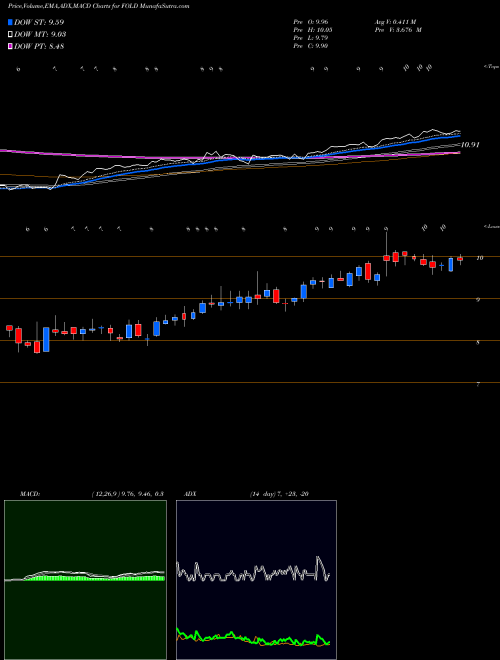Click the MACD: panel heading
The width and height of the screenshot is (500, 660).
click(30, 494)
